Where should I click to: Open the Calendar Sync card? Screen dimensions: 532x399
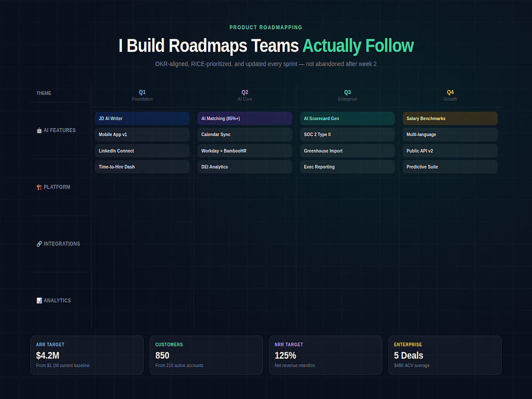pyautogui.click(x=245, y=135)
